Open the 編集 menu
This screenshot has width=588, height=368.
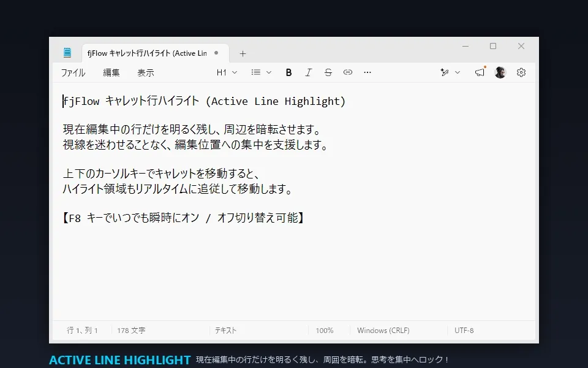coord(111,72)
